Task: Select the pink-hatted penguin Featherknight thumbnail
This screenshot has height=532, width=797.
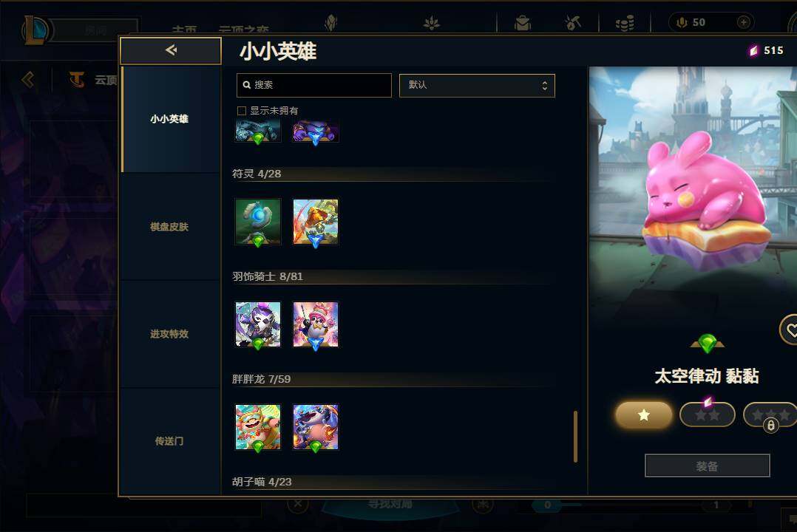Action: pos(316,324)
